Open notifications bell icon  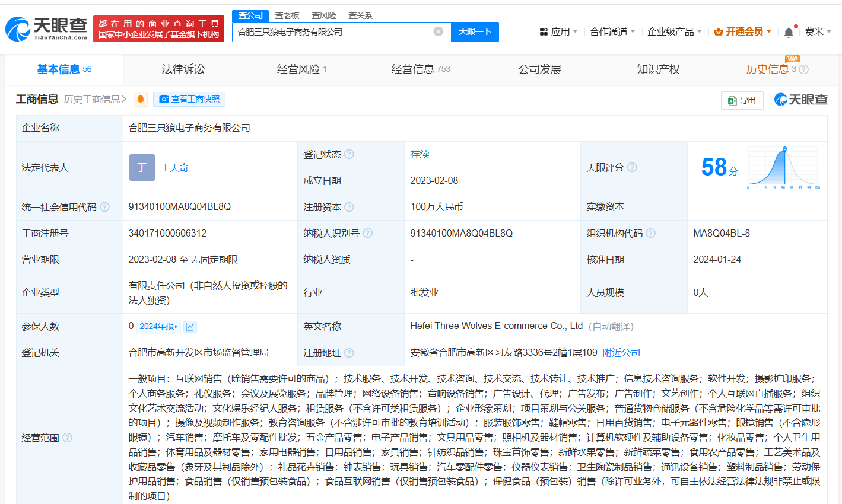[x=789, y=32]
